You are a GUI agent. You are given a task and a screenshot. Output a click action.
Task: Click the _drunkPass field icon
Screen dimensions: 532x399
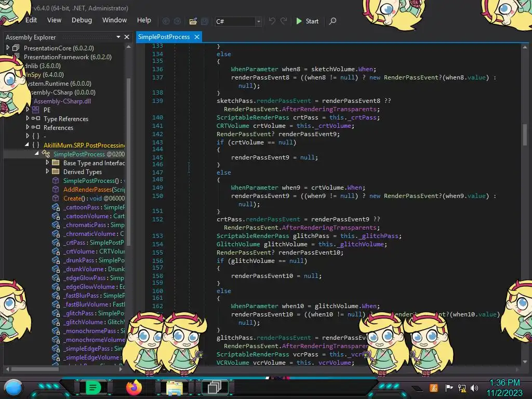click(x=56, y=260)
